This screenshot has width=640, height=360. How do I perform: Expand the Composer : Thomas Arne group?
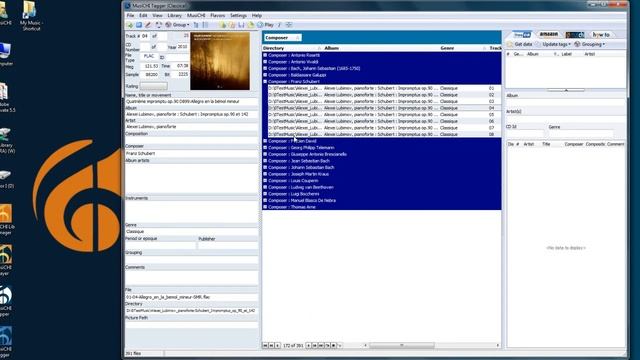pos(265,207)
